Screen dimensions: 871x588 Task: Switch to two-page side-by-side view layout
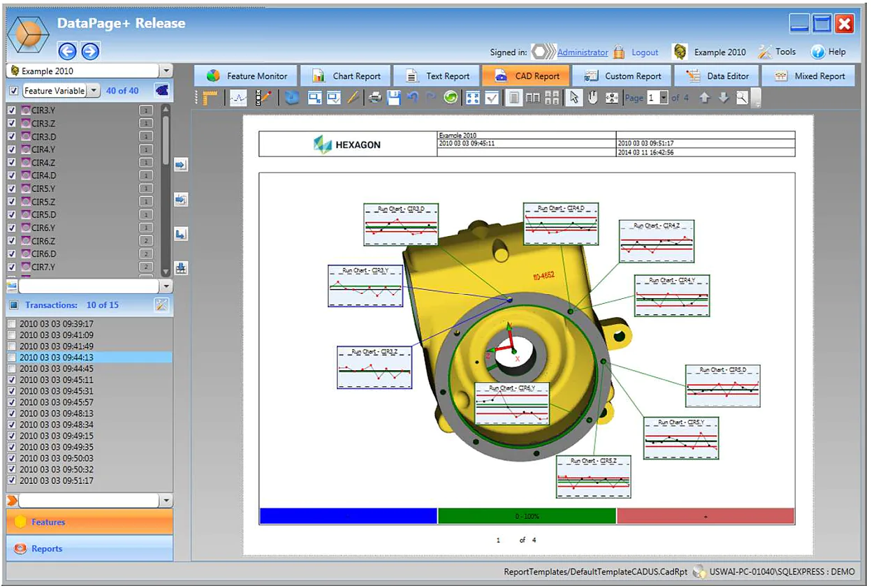533,98
